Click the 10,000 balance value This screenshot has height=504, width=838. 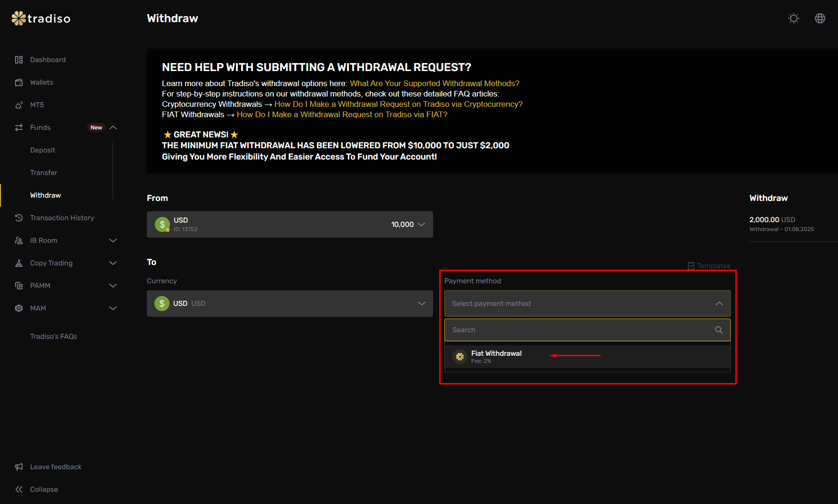point(403,224)
